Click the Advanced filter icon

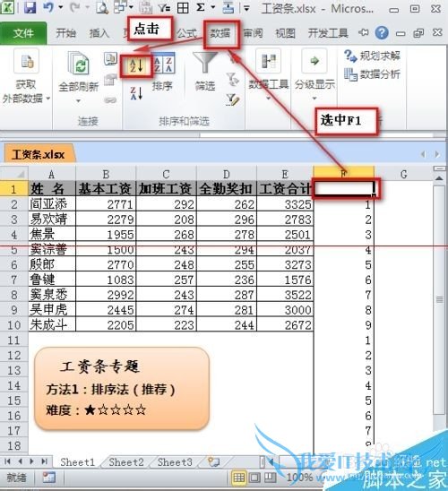point(232,99)
